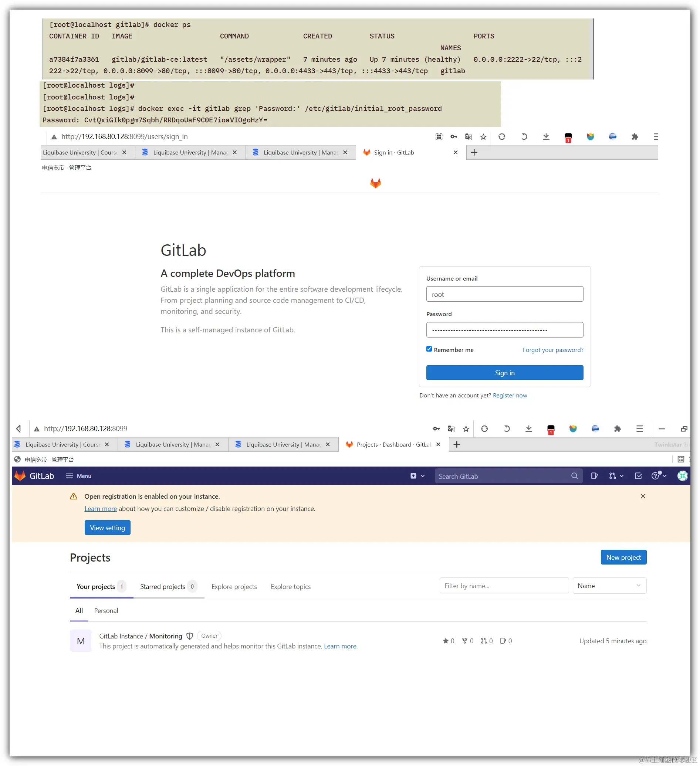This screenshot has height=766, width=700.
Task: Click the Username or email field
Action: pos(505,295)
